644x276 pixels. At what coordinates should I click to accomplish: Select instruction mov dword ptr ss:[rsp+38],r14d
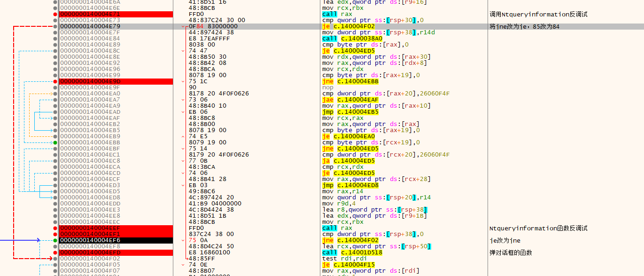click(x=379, y=32)
